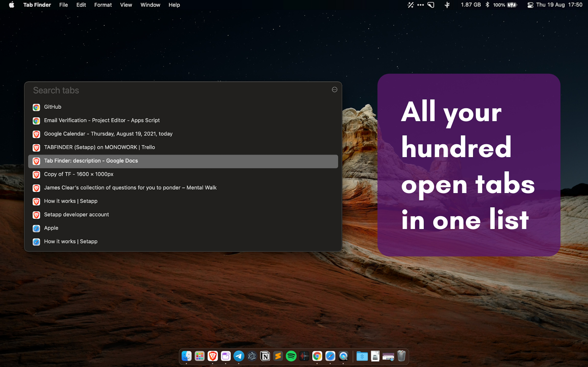The width and height of the screenshot is (588, 367).
Task: Expand the menu bar ellipsis item
Action: pos(420,5)
